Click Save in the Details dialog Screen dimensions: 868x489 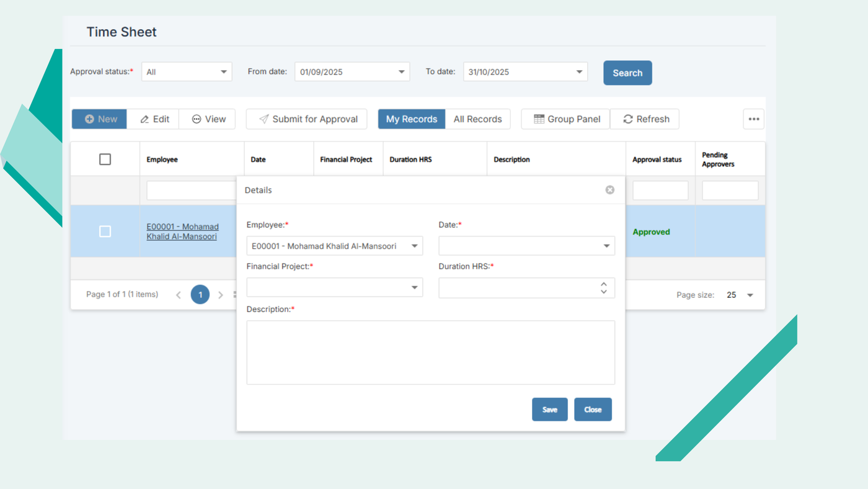[x=549, y=410]
